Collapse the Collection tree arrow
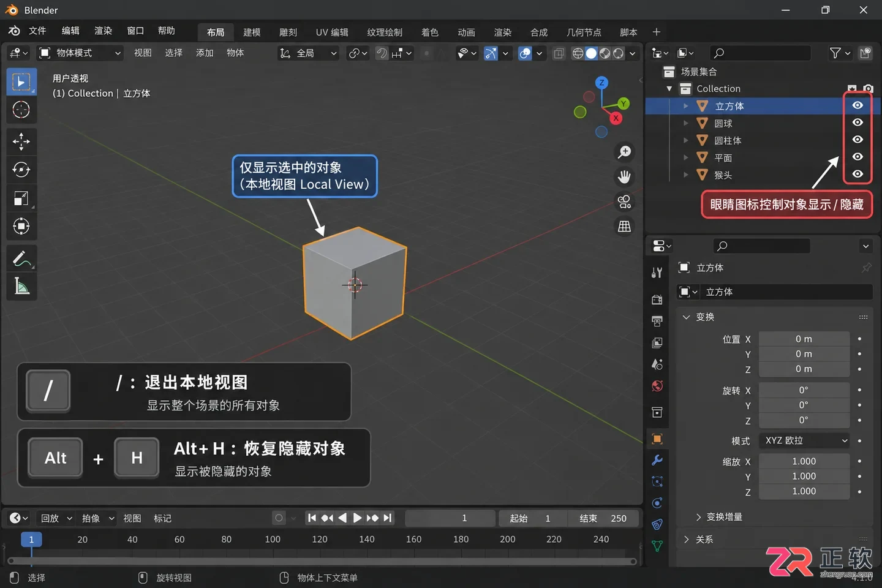Screen dimensions: 882x588 tap(669, 89)
